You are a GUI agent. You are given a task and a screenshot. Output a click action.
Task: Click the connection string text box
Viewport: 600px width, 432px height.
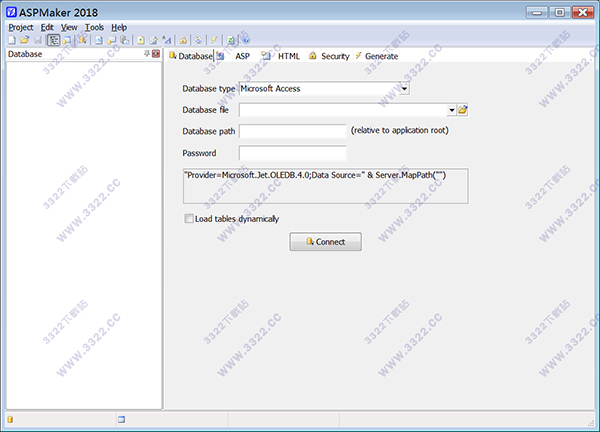(x=325, y=186)
